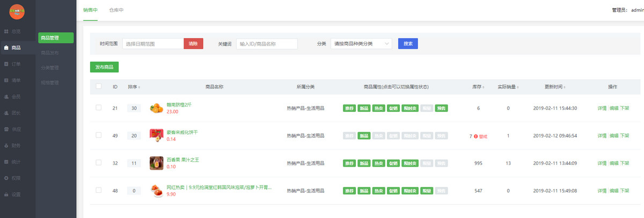This screenshot has height=218, width=644.
Task: Check the row checkbox for product ID 21
Action: pyautogui.click(x=98, y=108)
